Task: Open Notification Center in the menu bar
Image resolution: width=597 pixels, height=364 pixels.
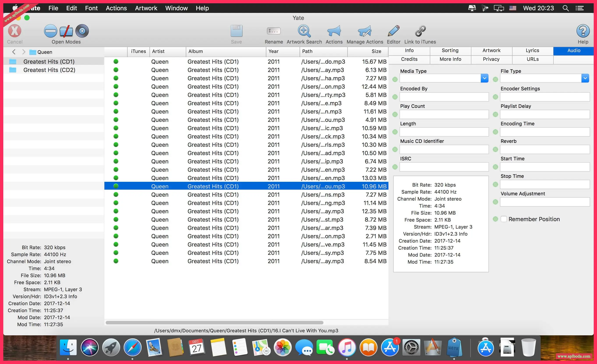Action: [x=579, y=8]
